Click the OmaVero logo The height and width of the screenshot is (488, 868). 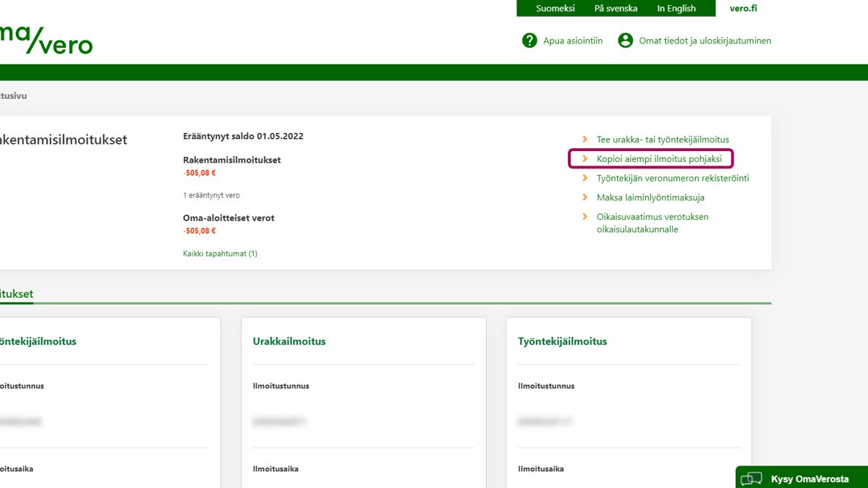pos(45,40)
